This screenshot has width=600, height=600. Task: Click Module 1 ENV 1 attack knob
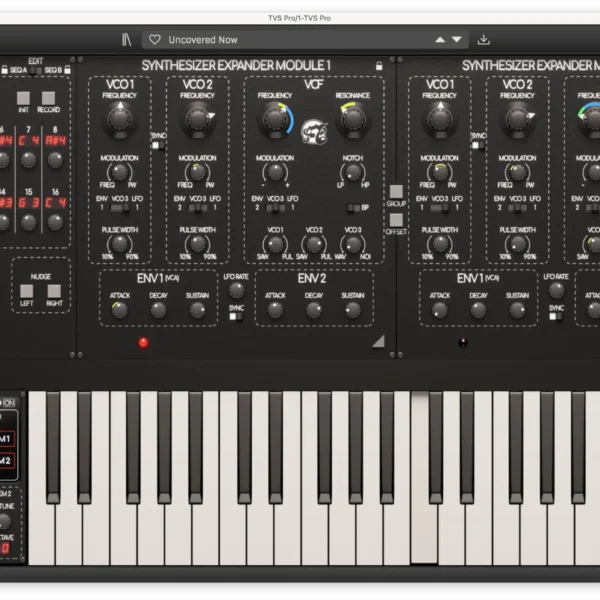(120, 310)
